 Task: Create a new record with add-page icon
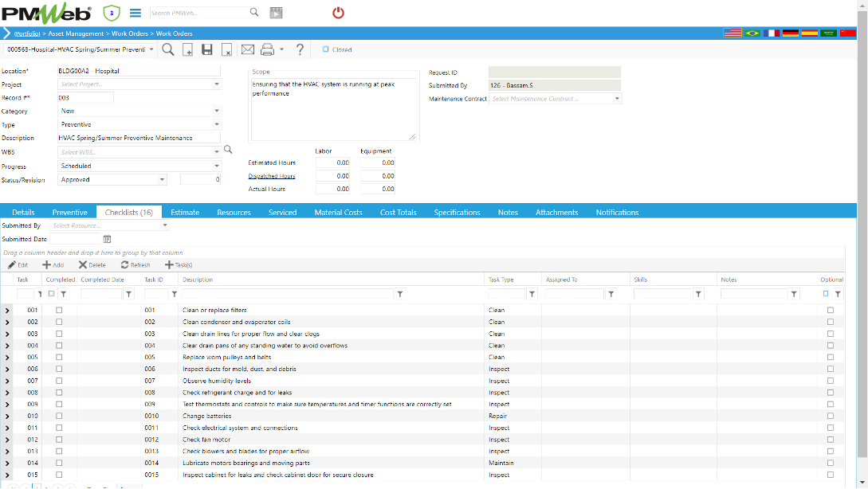(187, 50)
